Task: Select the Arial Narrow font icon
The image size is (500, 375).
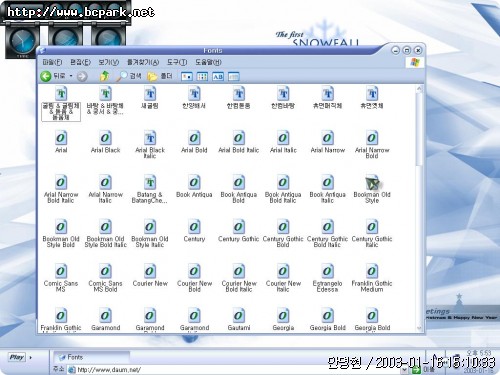Action: (327, 138)
